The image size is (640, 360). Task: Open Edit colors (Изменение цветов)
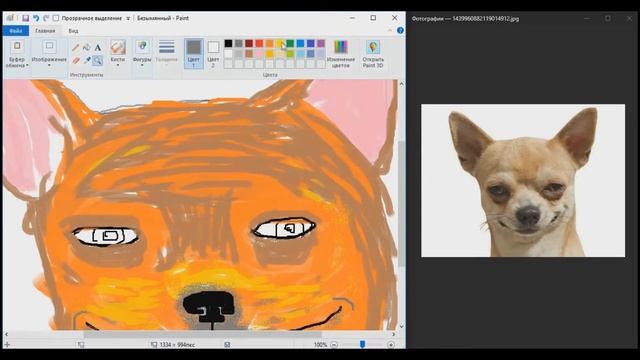point(340,53)
